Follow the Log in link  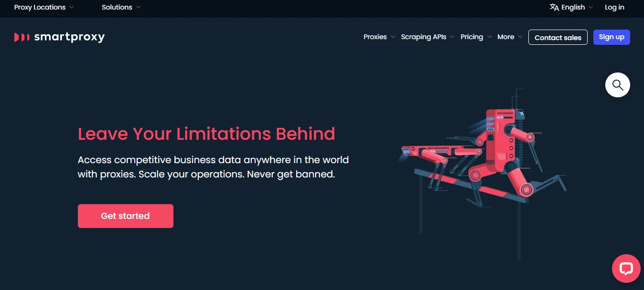click(x=614, y=7)
